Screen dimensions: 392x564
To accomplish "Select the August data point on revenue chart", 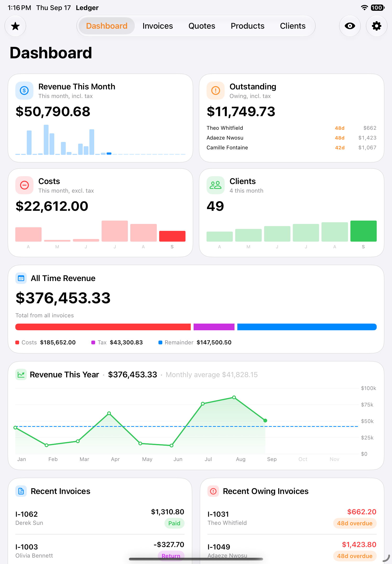I will coord(234,397).
